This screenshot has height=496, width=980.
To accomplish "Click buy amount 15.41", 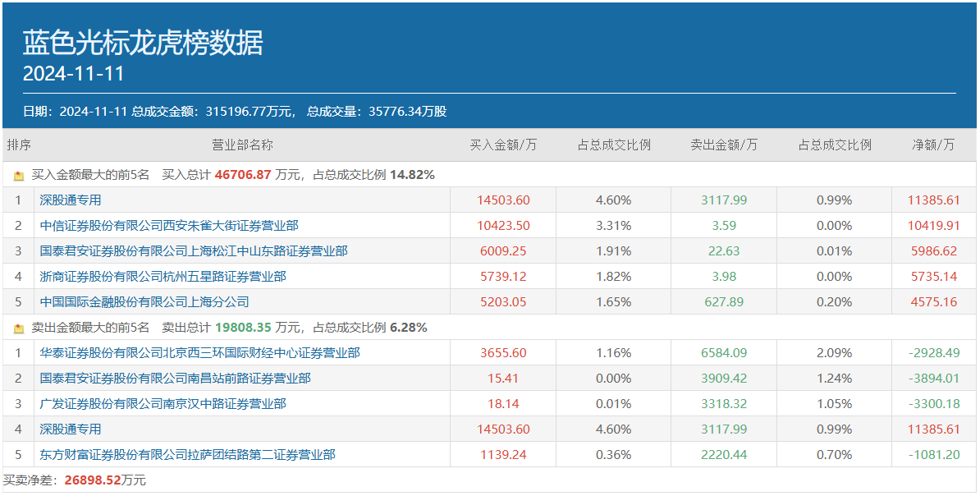I will (x=503, y=379).
